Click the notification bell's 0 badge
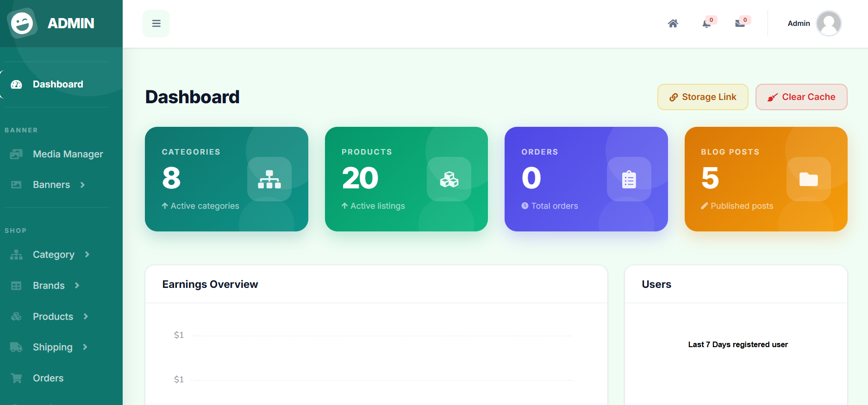Image resolution: width=868 pixels, height=405 pixels. 712,20
